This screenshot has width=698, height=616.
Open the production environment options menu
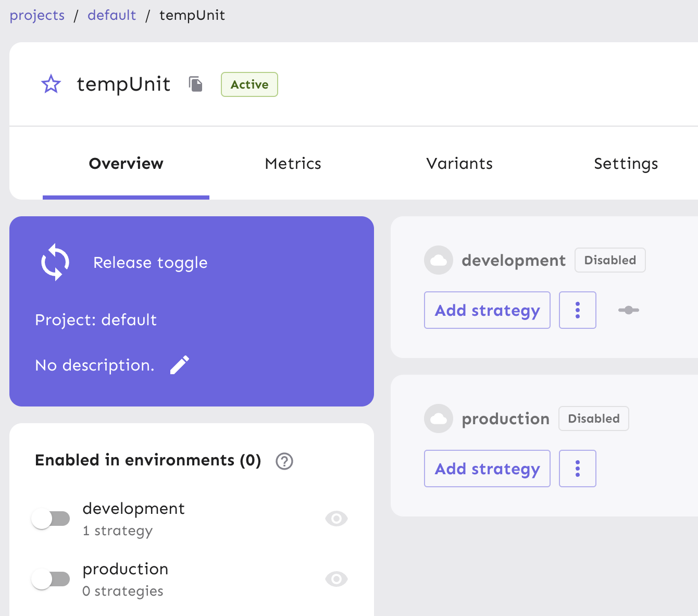click(577, 468)
